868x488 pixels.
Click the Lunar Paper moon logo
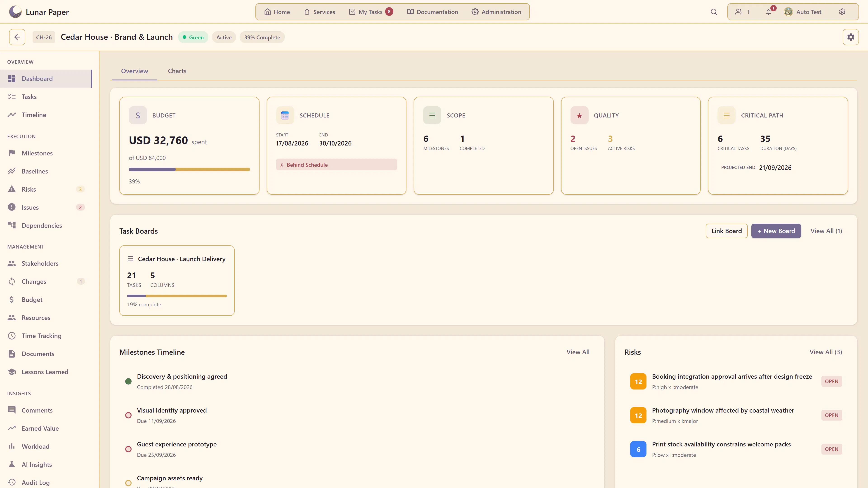point(15,12)
